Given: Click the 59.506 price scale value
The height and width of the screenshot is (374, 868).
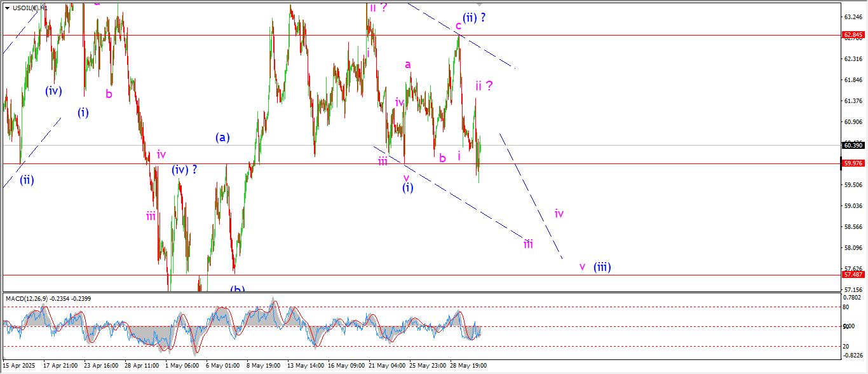Looking at the screenshot, I should pyautogui.click(x=852, y=184).
